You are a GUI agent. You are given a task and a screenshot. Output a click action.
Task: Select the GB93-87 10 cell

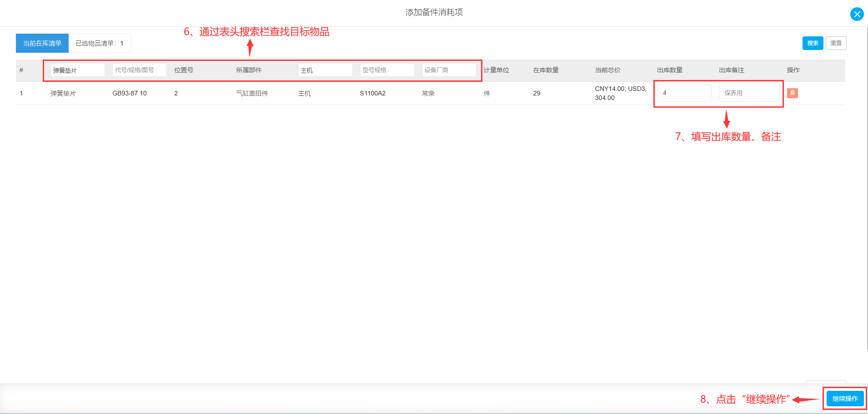coord(130,93)
